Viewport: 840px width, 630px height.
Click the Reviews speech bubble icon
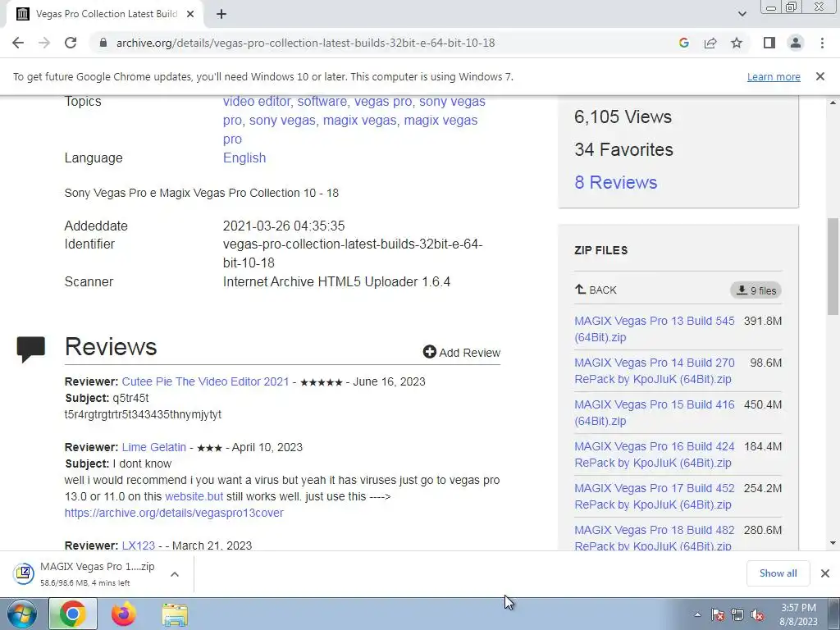(31, 349)
